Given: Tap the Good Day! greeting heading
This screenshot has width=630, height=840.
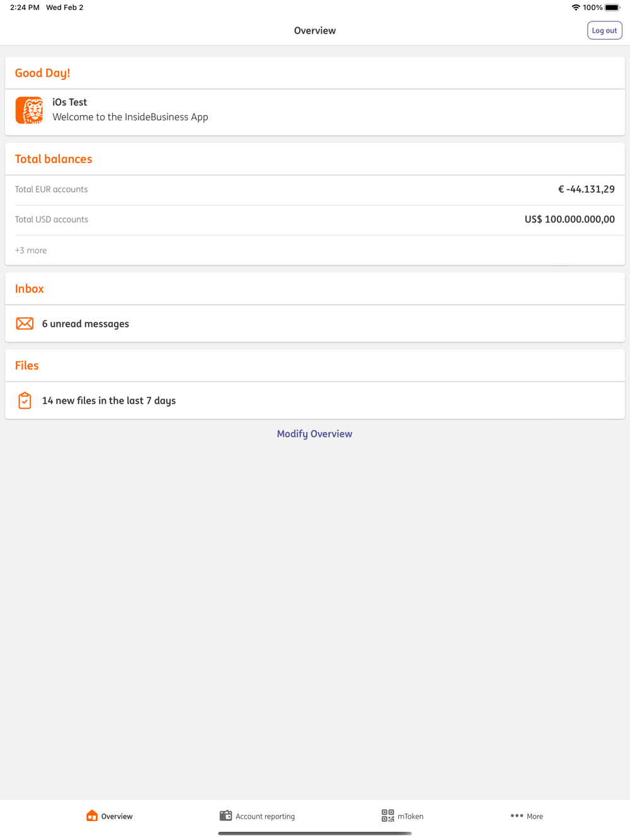Looking at the screenshot, I should coord(42,73).
